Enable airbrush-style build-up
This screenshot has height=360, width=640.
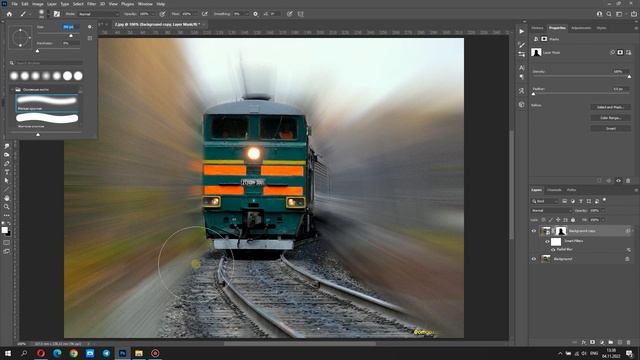204,14
